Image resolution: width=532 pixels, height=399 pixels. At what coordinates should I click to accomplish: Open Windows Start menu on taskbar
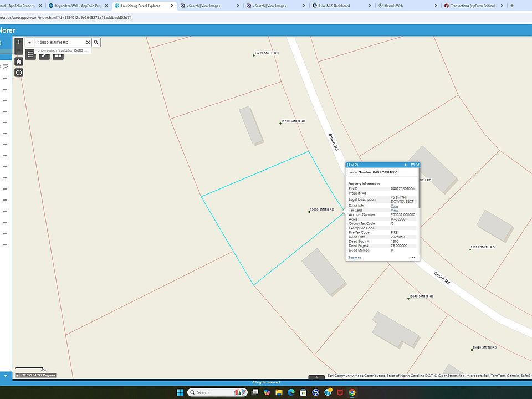click(x=179, y=392)
